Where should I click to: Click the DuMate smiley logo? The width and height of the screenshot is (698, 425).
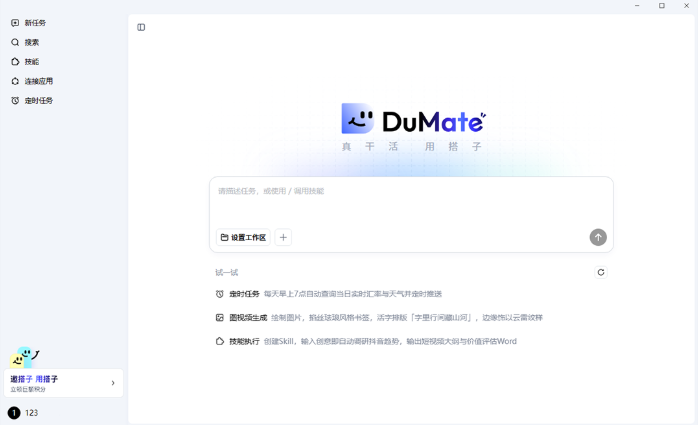tap(357, 118)
